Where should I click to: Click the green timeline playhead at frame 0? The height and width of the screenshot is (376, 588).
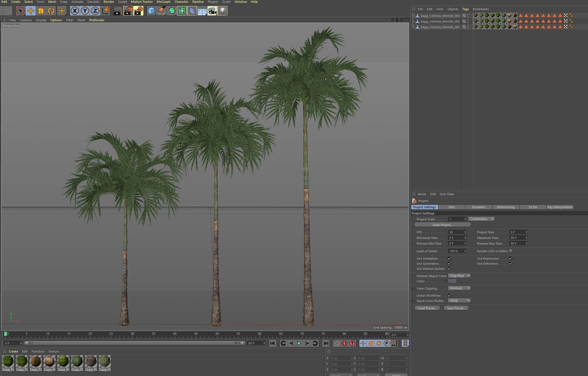click(x=6, y=334)
